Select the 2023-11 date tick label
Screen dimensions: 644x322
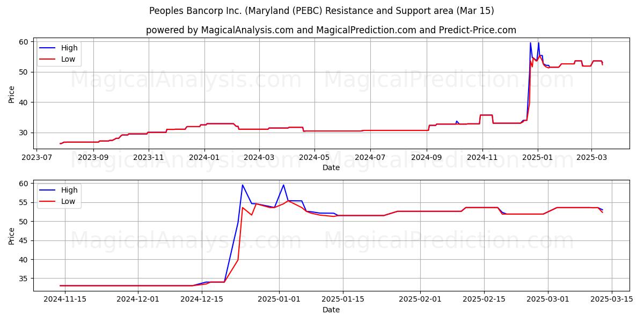149,158
